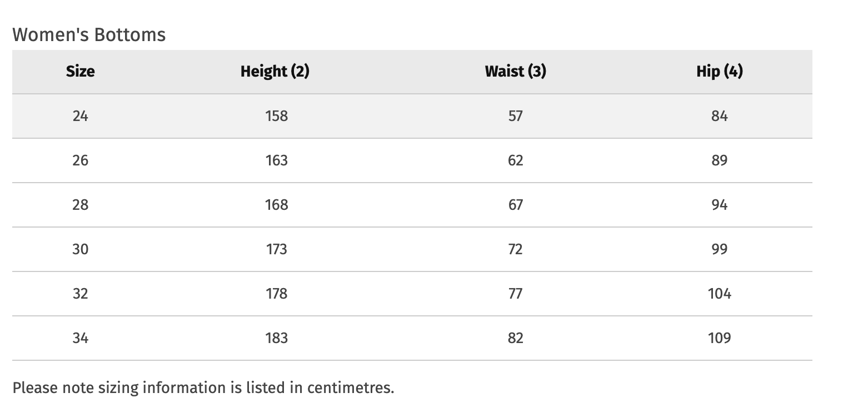The width and height of the screenshot is (868, 413).
Task: Click the centimetres sizing note text
Action: coord(203,387)
